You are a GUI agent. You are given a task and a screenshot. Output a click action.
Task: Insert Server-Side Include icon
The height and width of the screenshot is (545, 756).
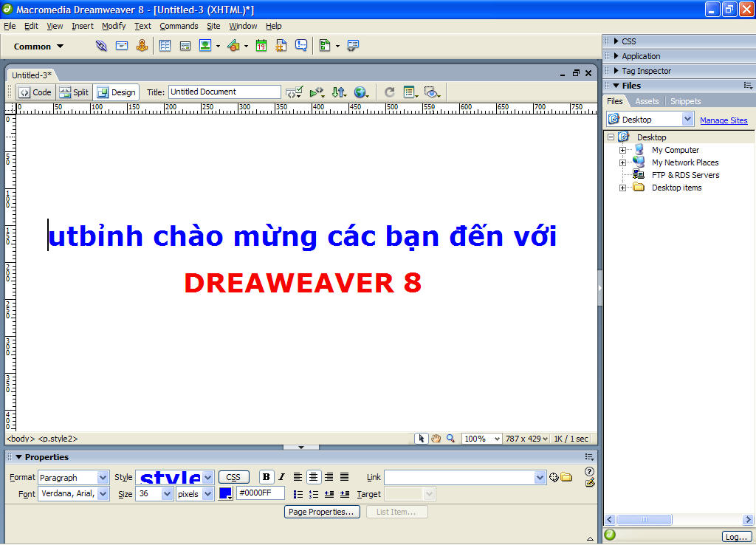(x=281, y=46)
